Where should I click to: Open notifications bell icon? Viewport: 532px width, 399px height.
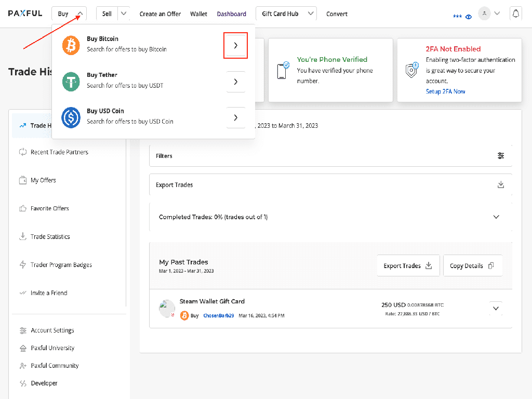(x=515, y=14)
